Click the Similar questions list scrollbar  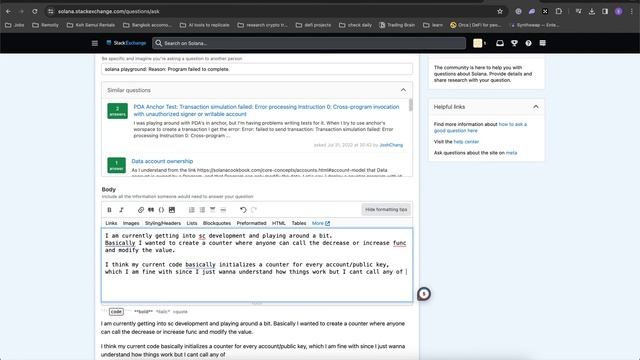pyautogui.click(x=410, y=105)
